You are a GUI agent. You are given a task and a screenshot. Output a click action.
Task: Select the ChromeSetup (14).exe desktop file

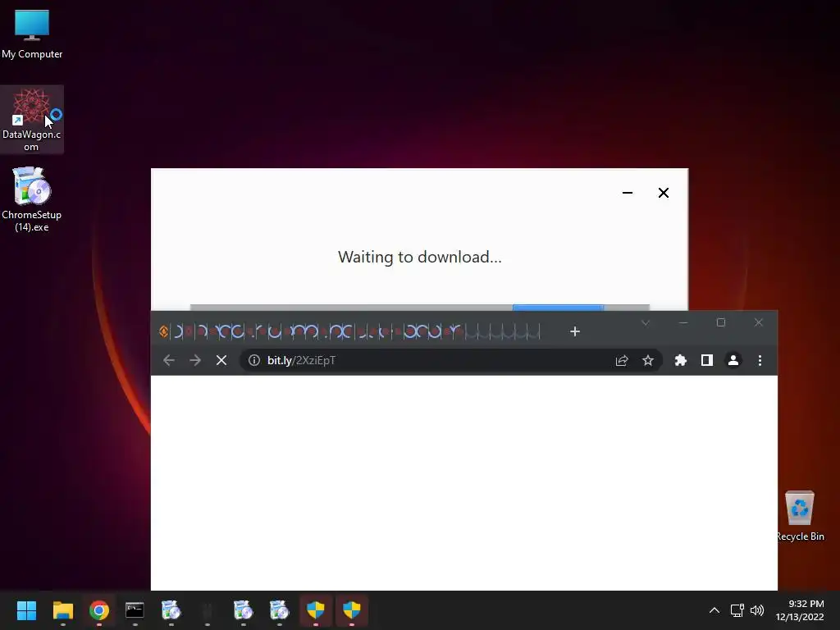32,199
